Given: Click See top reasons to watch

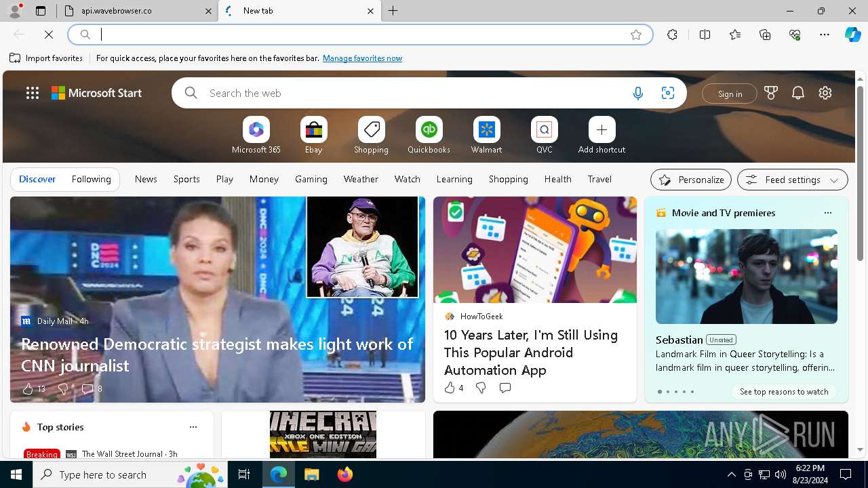Looking at the screenshot, I should [x=784, y=391].
